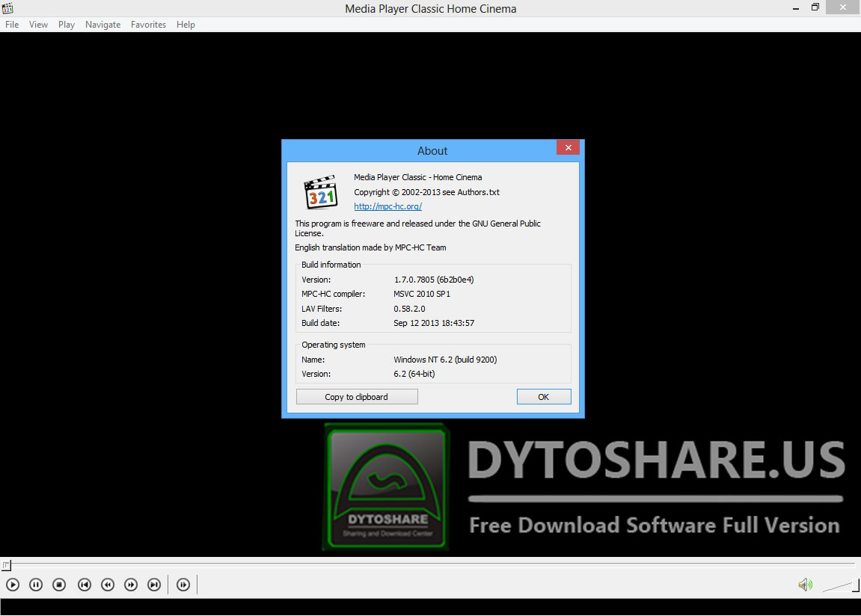This screenshot has width=861, height=616.
Task: Click the application icon in the title bar
Action: click(8, 7)
